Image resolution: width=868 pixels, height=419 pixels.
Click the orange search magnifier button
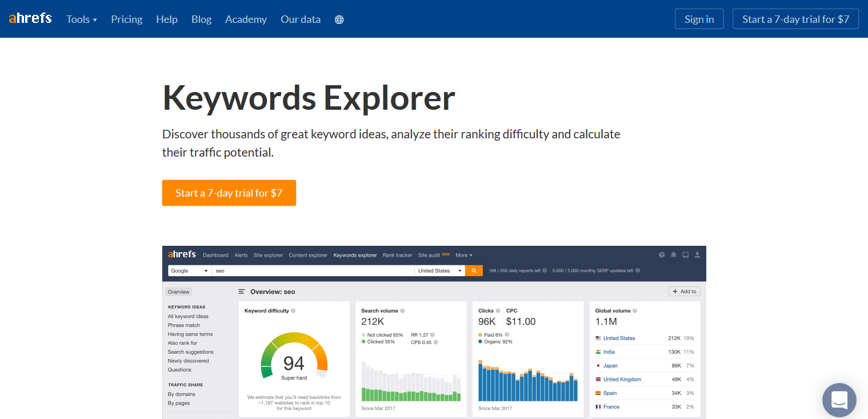click(474, 270)
